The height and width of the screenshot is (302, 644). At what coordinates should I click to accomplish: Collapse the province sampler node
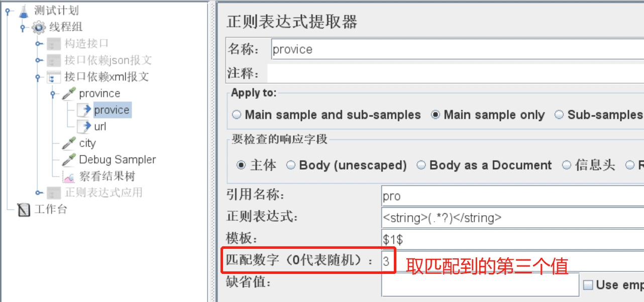54,94
